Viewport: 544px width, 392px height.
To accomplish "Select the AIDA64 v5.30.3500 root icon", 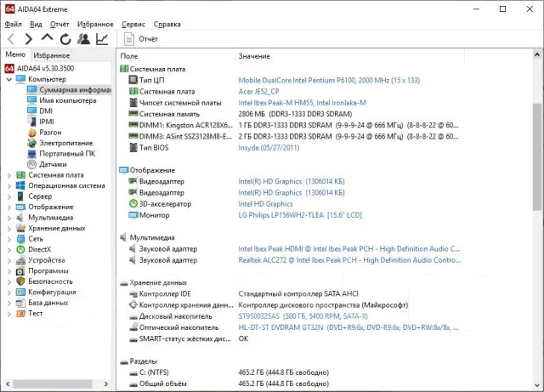I will coord(9,68).
